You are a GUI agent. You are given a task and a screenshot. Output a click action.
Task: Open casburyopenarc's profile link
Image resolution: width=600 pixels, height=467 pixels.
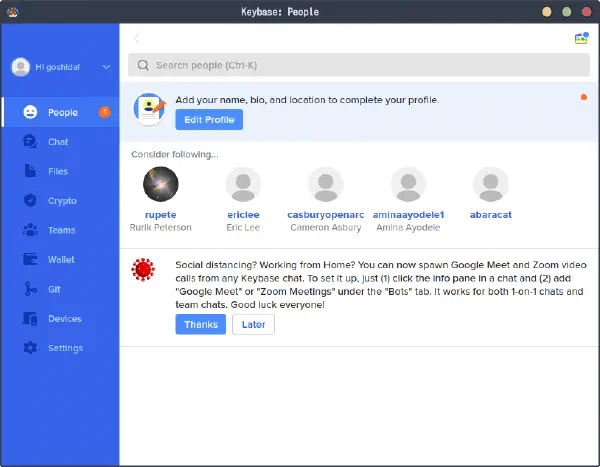pos(326,215)
